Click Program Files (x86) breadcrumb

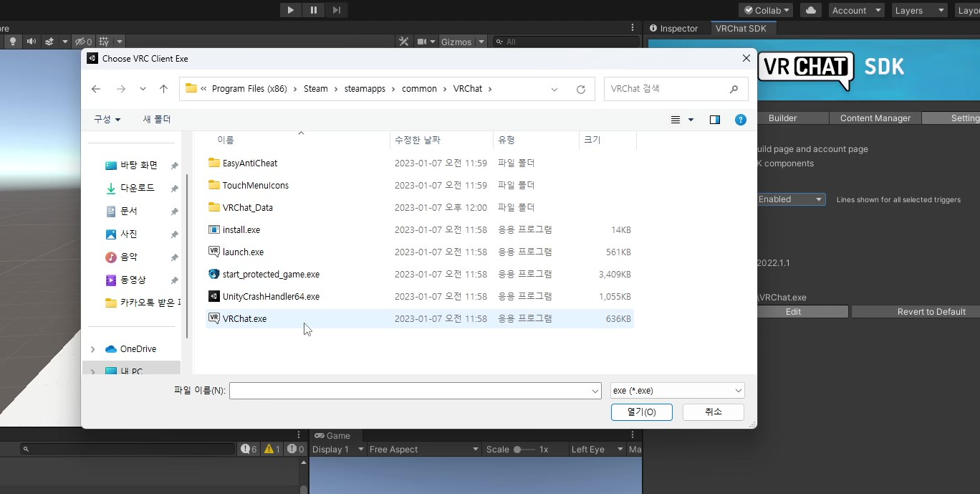click(249, 89)
